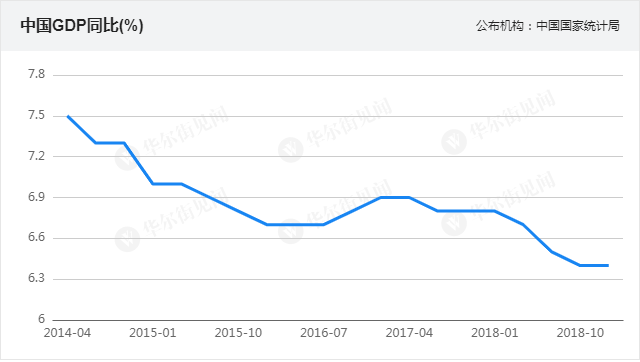
Task: Click the 7.5 y-axis value label
Action: [36, 115]
